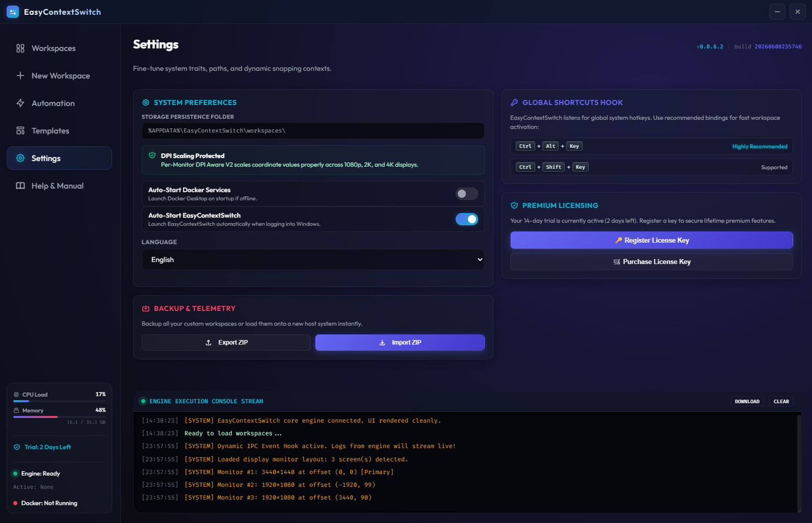The image size is (812, 523).
Task: Click the Templates layout icon
Action: click(x=20, y=130)
